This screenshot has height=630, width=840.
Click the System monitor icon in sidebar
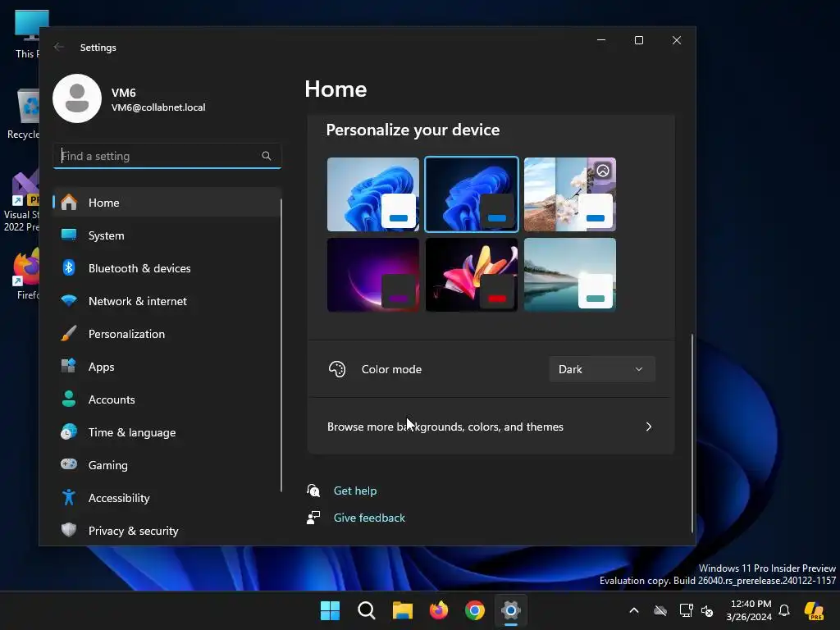69,235
